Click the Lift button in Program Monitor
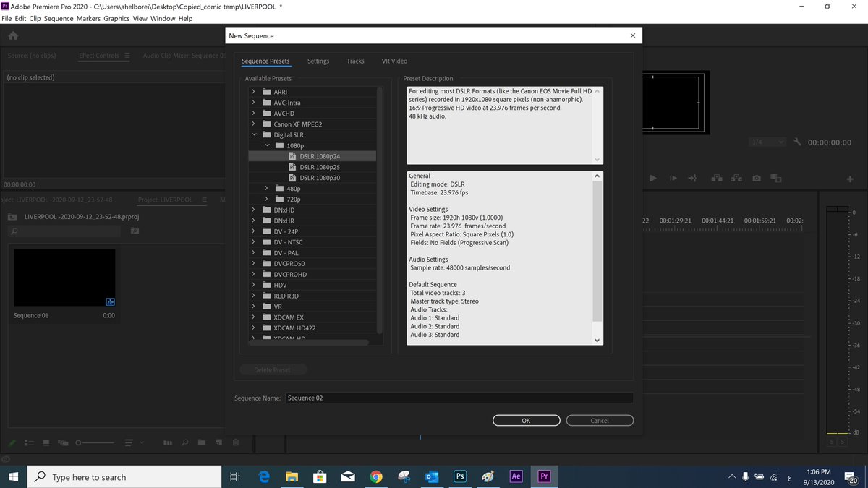 716,178
